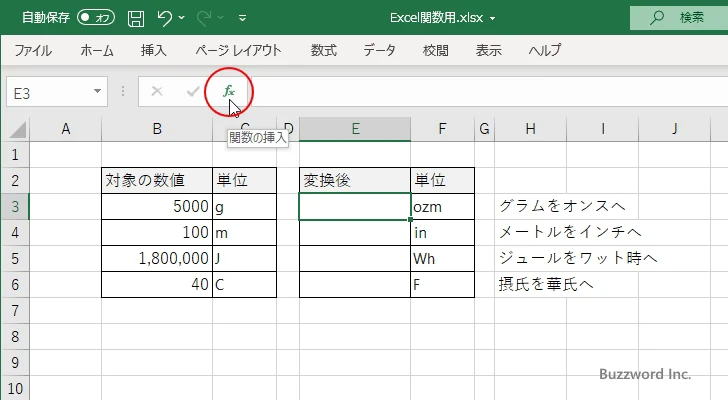Click the cell containing ozm
This screenshot has height=400, width=728.
(442, 206)
